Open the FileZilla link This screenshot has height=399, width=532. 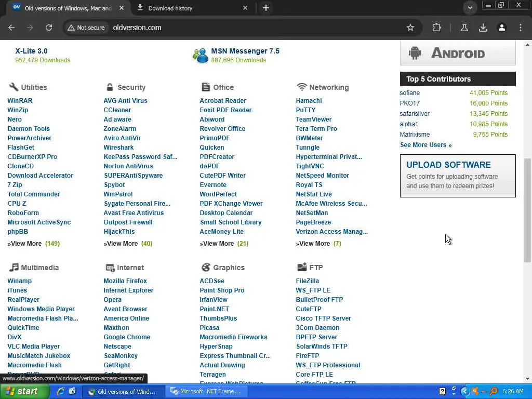point(308,281)
